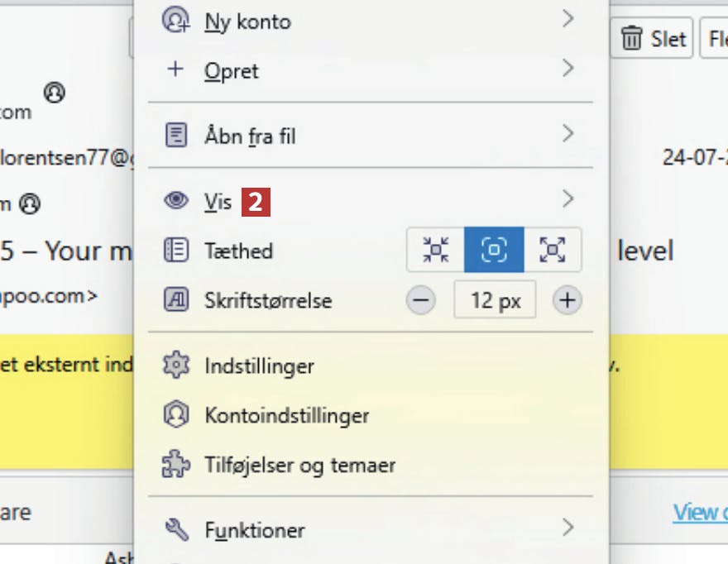Click the Opret plus icon
The width and height of the screenshot is (728, 564).
coord(175,69)
